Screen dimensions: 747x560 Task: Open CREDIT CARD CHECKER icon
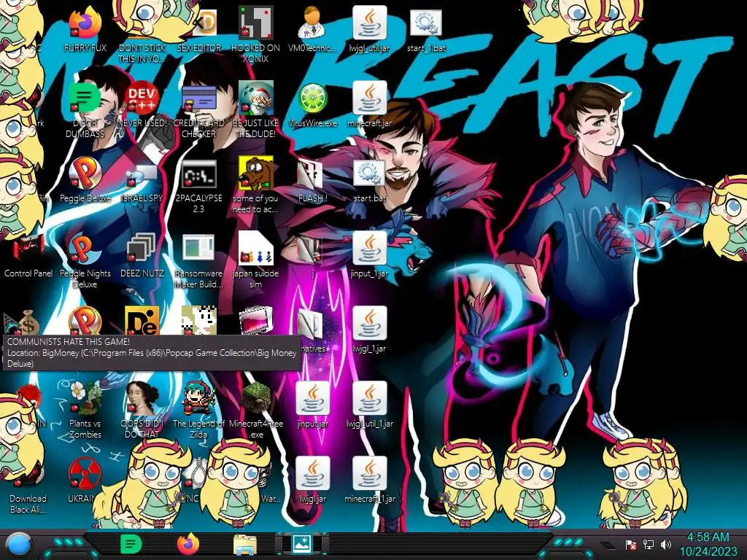click(x=198, y=98)
